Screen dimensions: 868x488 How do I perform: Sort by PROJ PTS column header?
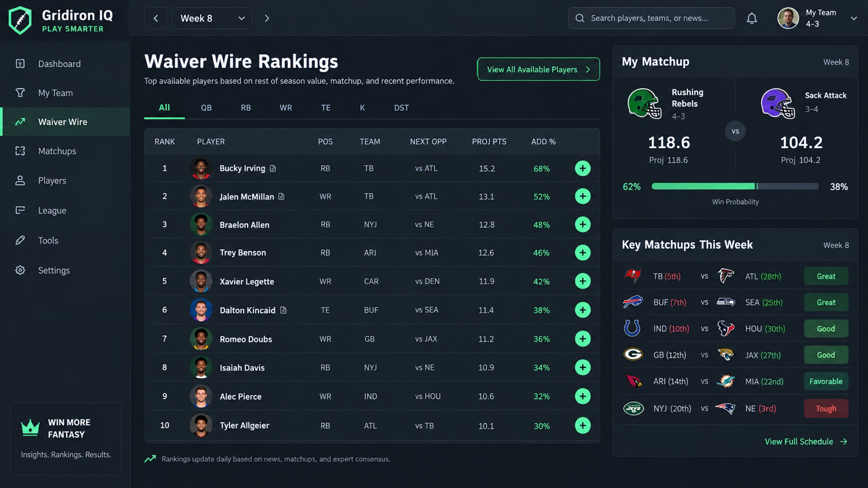click(489, 142)
